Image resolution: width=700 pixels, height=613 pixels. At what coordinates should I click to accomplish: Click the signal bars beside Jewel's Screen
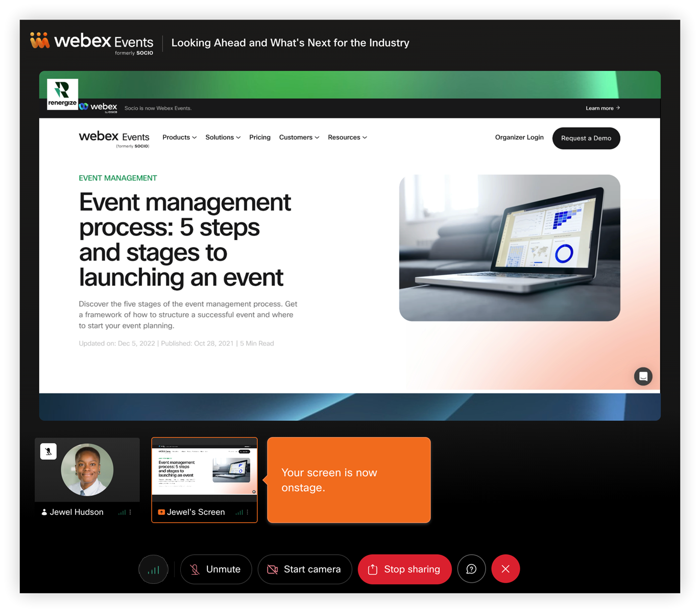pos(239,512)
